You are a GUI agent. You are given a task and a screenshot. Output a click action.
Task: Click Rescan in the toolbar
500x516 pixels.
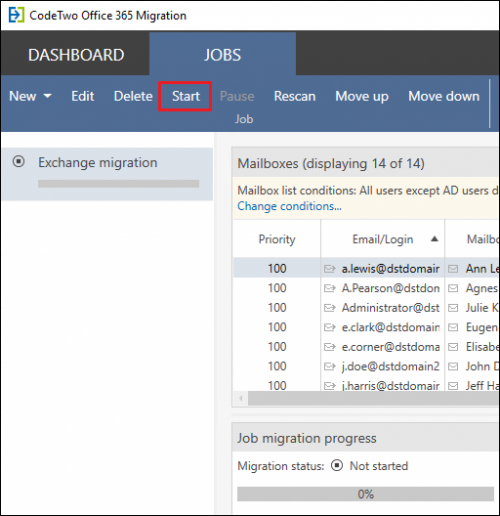[x=295, y=96]
